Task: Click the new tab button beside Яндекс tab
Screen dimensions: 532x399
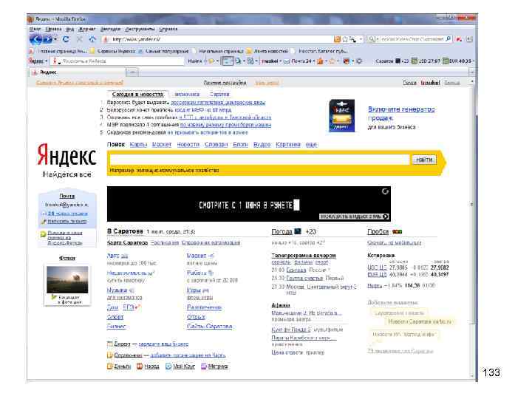Action: (x=132, y=72)
